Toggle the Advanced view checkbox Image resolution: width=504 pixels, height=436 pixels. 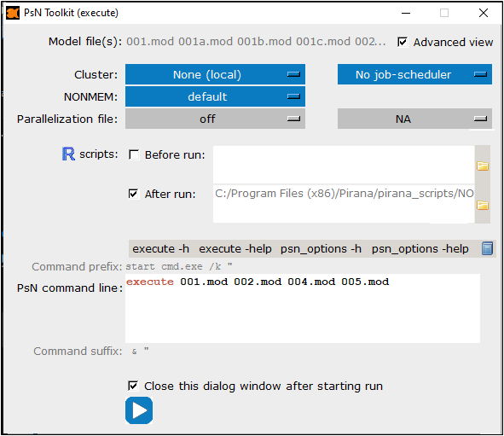[x=403, y=42]
